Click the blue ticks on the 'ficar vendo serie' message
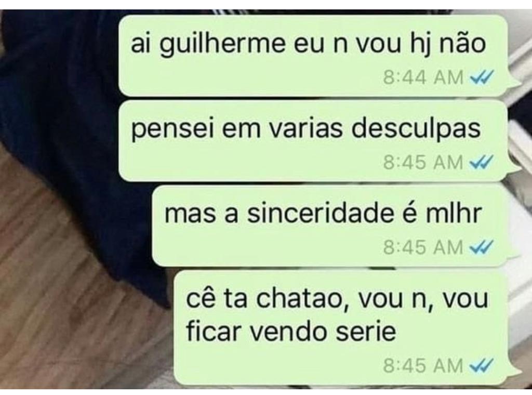This screenshot has height=395, width=532. [x=481, y=366]
